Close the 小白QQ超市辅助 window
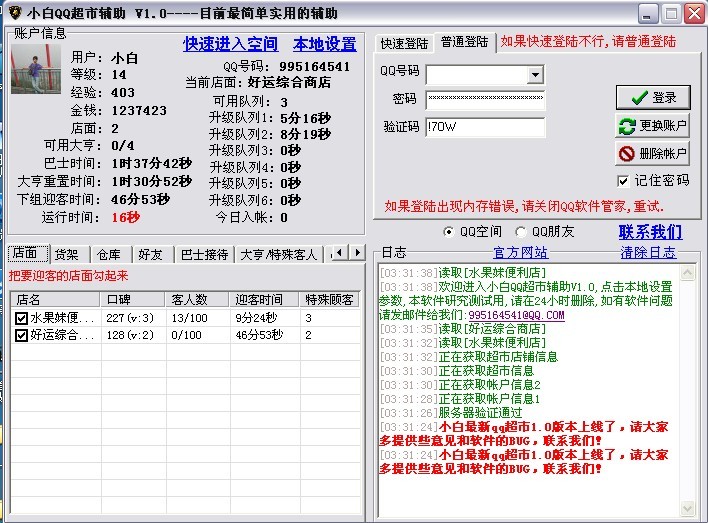Viewport: 708px width, 523px height. tap(694, 14)
